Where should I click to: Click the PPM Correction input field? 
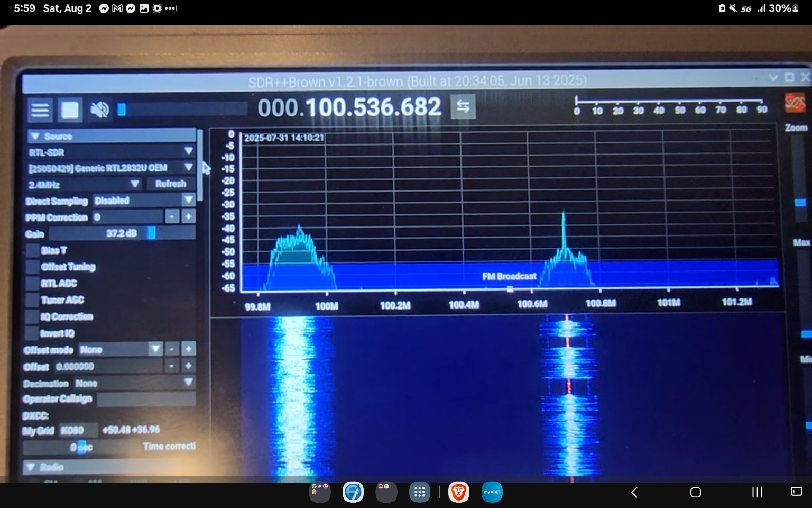(x=127, y=217)
